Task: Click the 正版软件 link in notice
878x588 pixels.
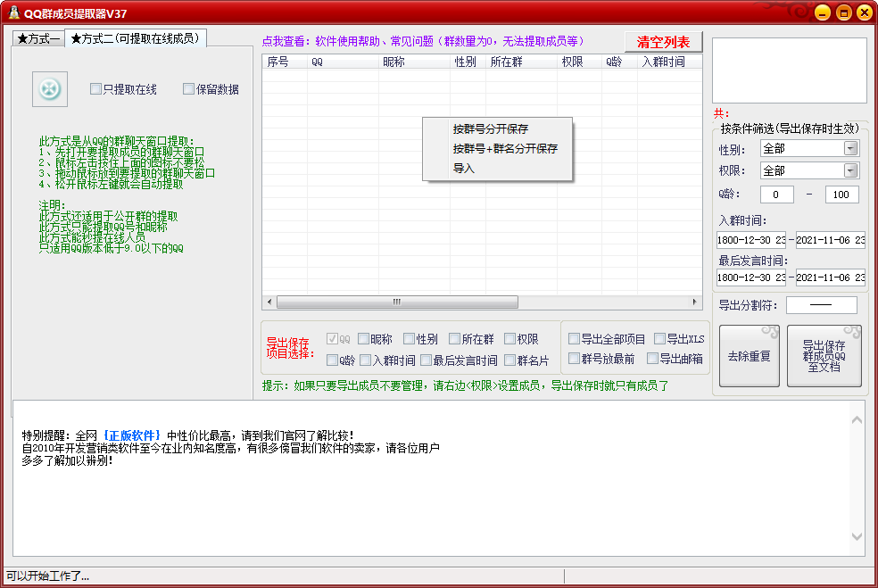Action: pyautogui.click(x=131, y=435)
